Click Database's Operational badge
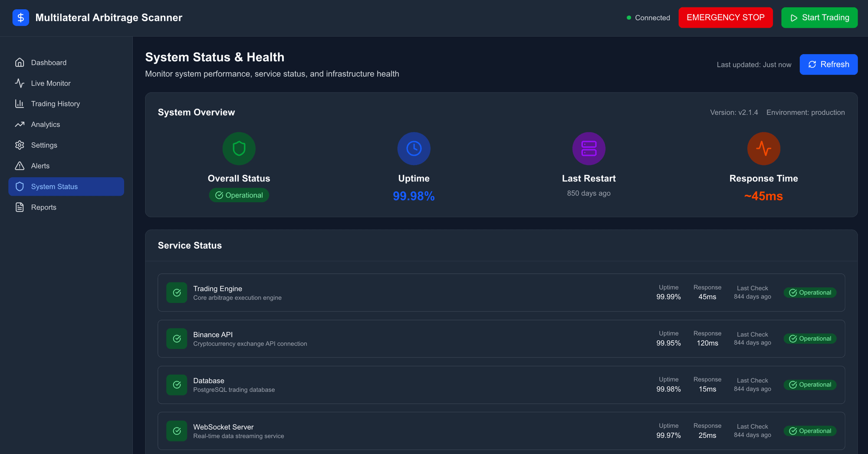This screenshot has height=454, width=868. [x=810, y=385]
